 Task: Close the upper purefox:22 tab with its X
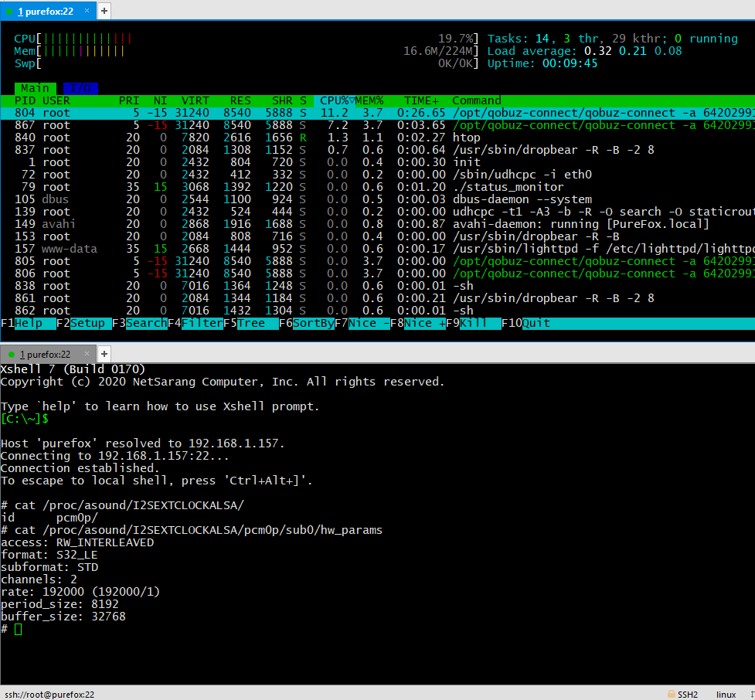pos(87,12)
